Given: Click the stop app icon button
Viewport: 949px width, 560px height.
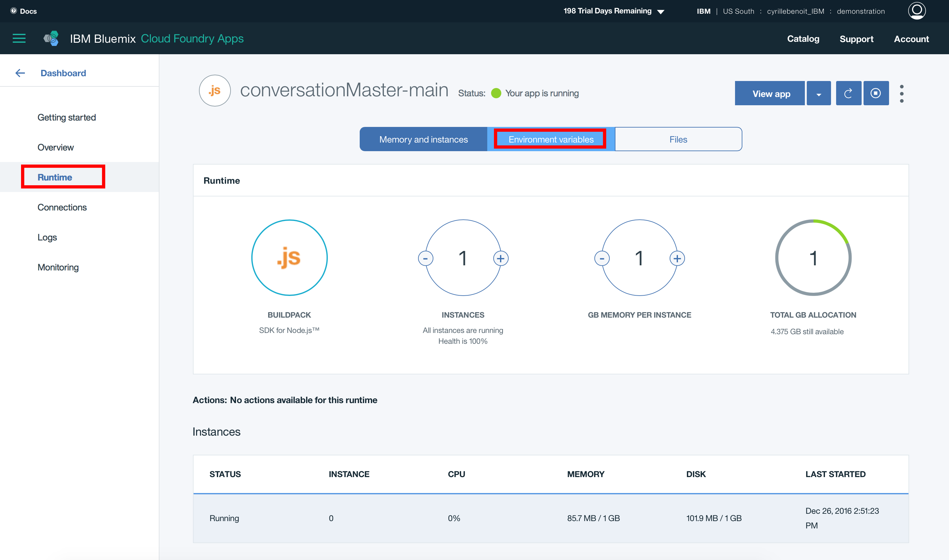Looking at the screenshot, I should (876, 93).
